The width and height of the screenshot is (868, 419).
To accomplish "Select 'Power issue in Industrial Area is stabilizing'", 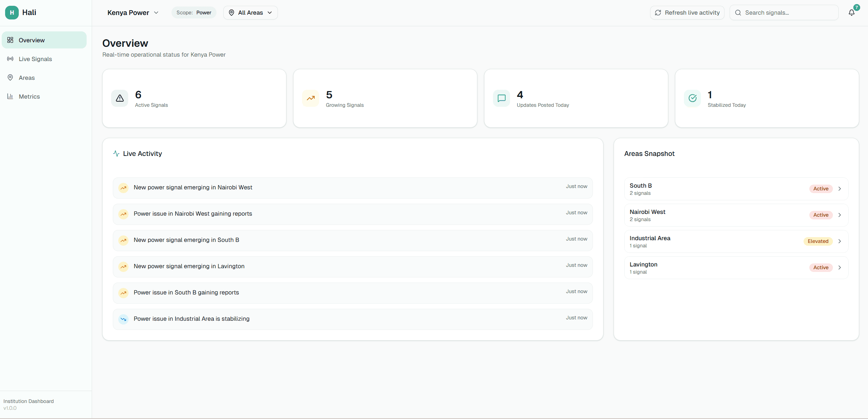I will (x=353, y=319).
